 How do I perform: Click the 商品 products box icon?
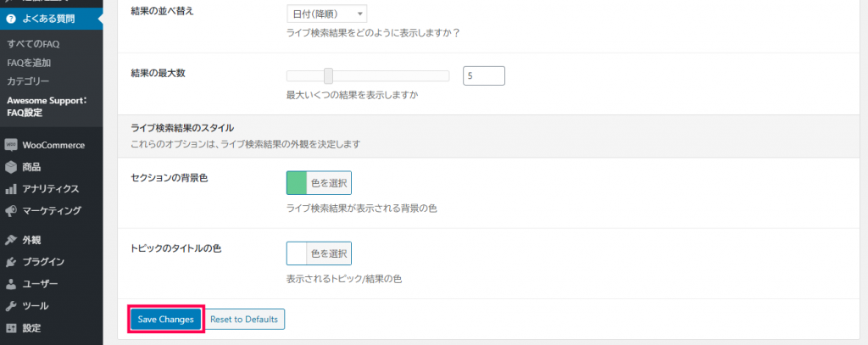pyautogui.click(x=11, y=167)
